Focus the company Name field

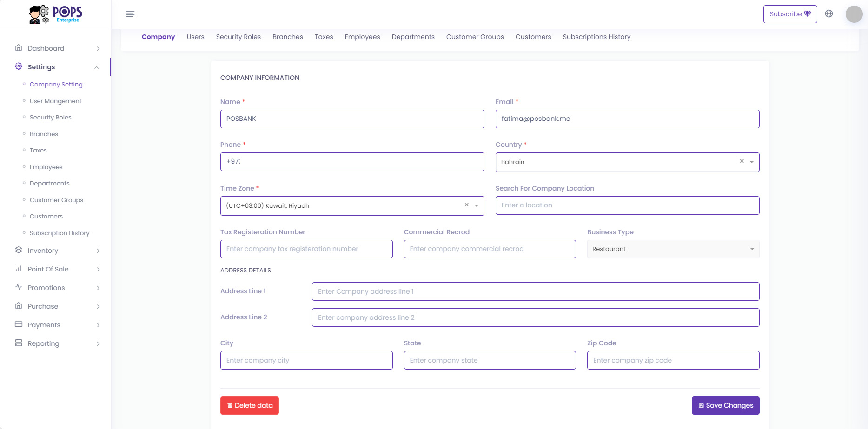352,119
